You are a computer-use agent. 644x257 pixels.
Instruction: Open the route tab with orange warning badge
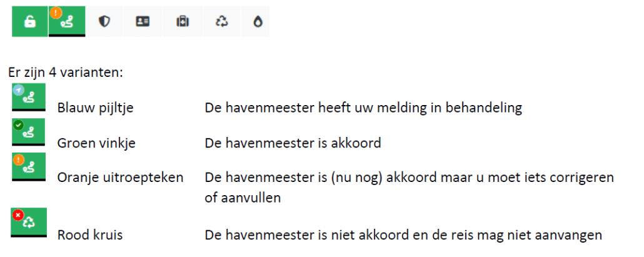coord(67,22)
